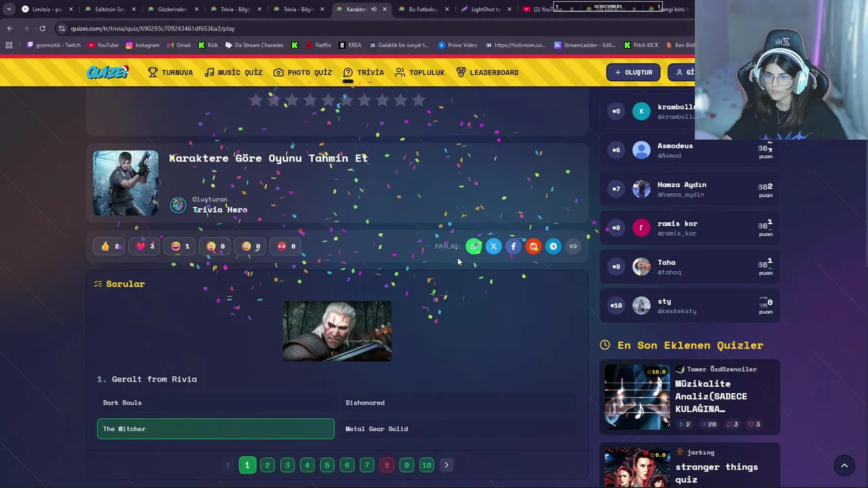
Task: Open Taha leaderboard entry
Action: pos(690,266)
